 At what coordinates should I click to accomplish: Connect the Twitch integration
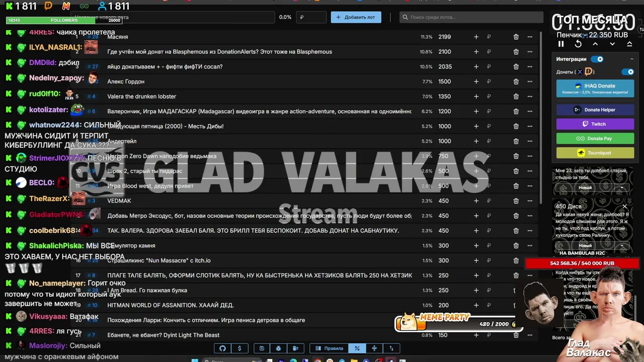click(x=595, y=124)
